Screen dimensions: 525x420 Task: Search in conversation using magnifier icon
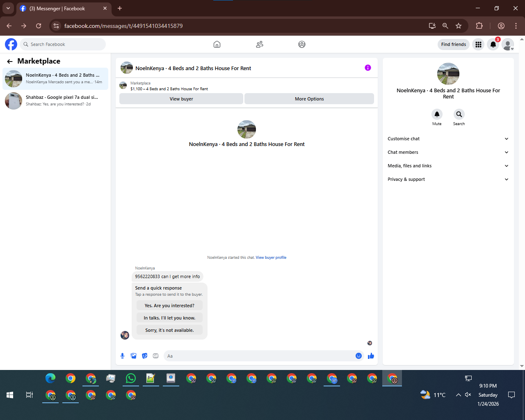click(459, 114)
